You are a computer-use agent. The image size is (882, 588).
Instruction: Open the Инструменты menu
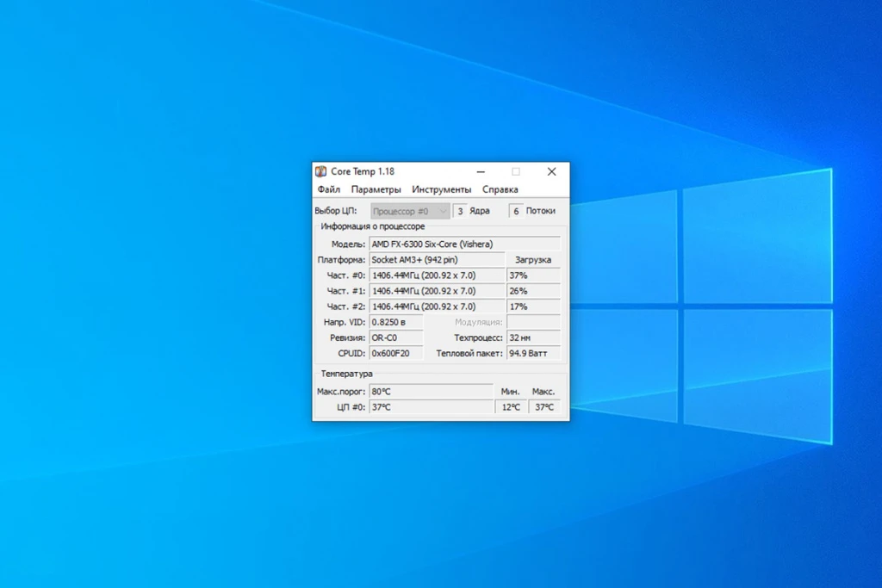(442, 189)
